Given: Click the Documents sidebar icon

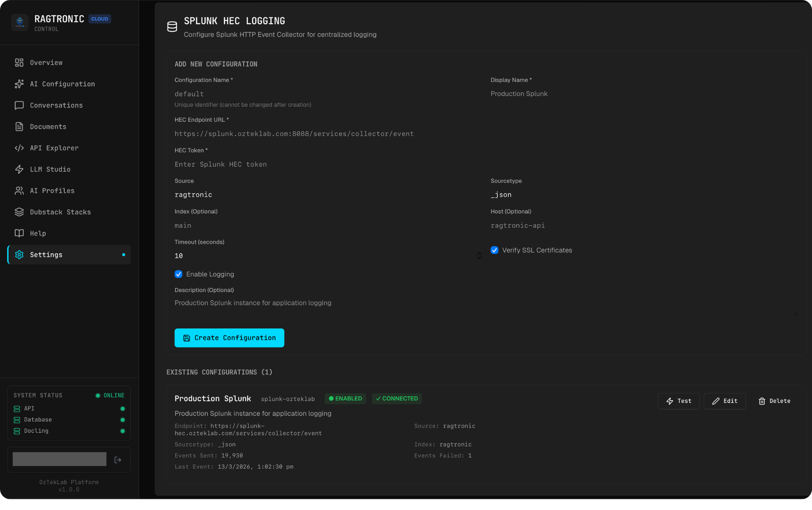Looking at the screenshot, I should pos(19,126).
